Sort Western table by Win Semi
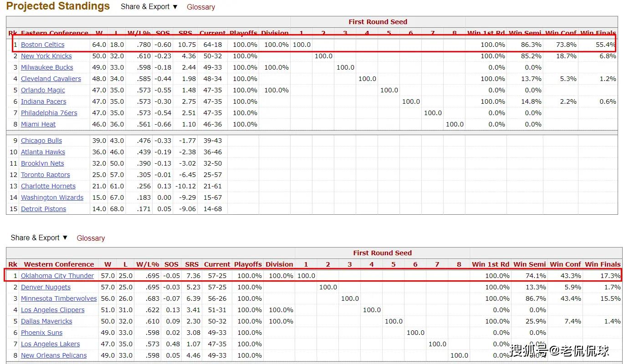This screenshot has width=624, height=364. 529,264
